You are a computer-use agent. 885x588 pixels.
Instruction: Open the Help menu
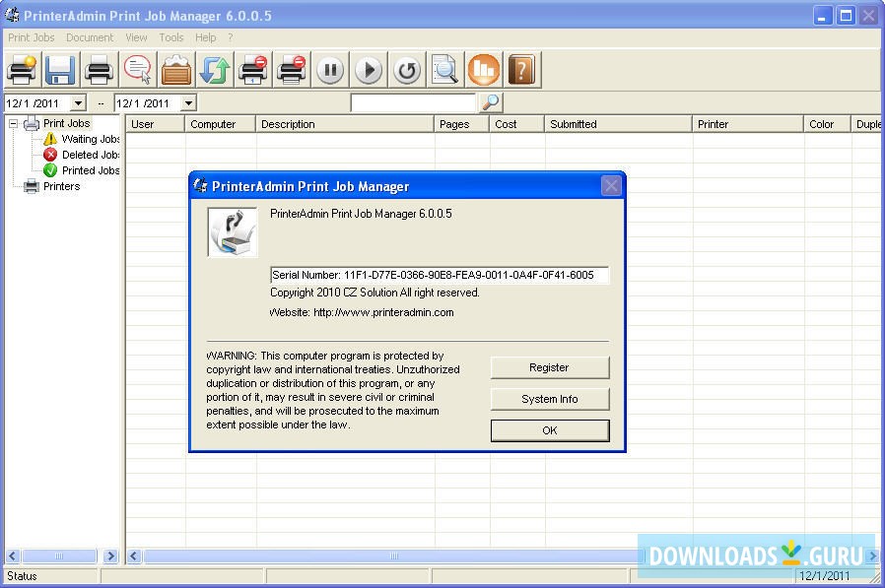tap(205, 37)
